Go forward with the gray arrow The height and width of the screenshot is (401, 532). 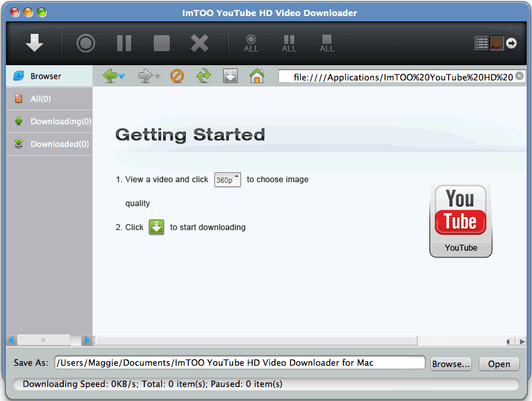coord(145,76)
